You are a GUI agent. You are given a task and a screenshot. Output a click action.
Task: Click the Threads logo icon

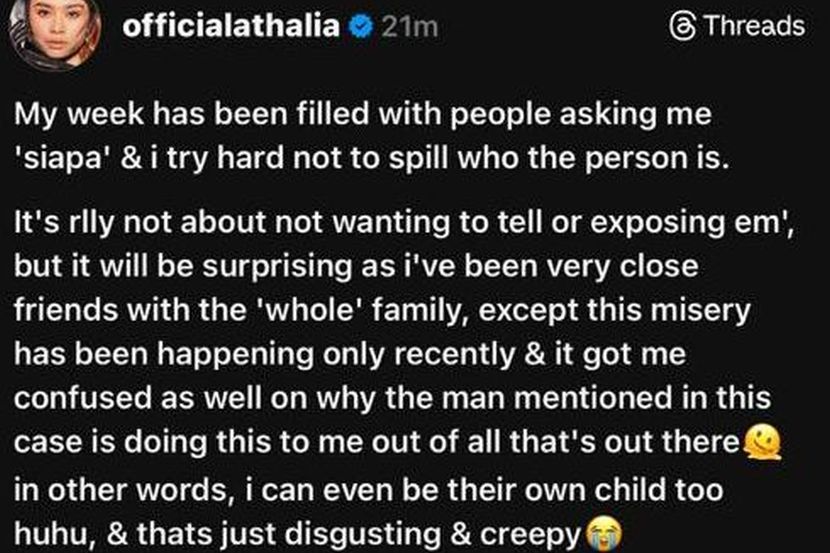[x=686, y=27]
